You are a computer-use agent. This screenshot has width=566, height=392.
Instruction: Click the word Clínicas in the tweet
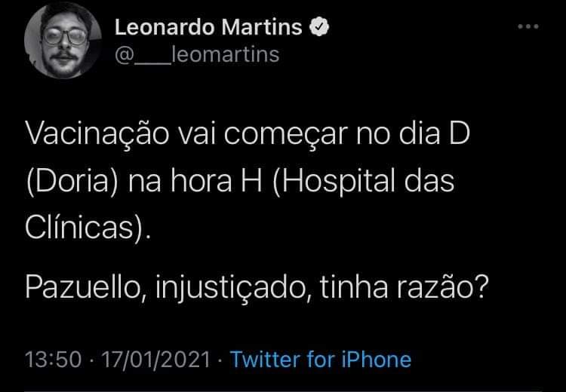pyautogui.click(x=79, y=228)
